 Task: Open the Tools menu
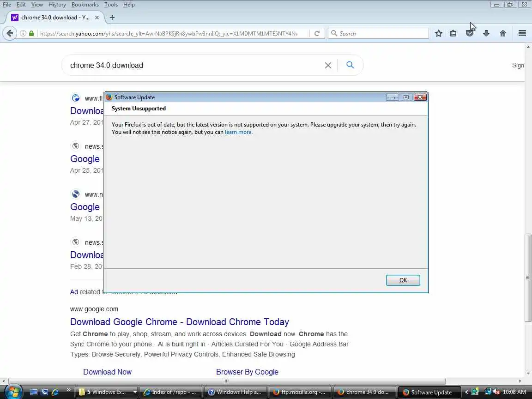tap(111, 5)
